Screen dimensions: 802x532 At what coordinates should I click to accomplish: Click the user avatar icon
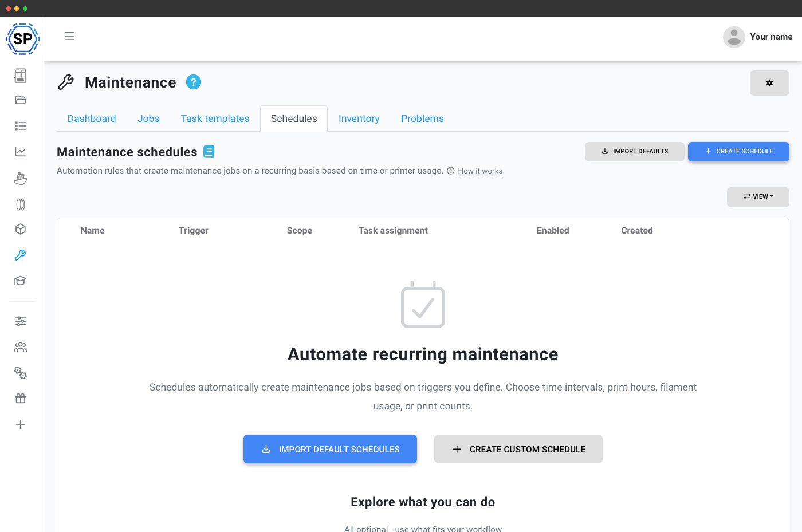[734, 37]
